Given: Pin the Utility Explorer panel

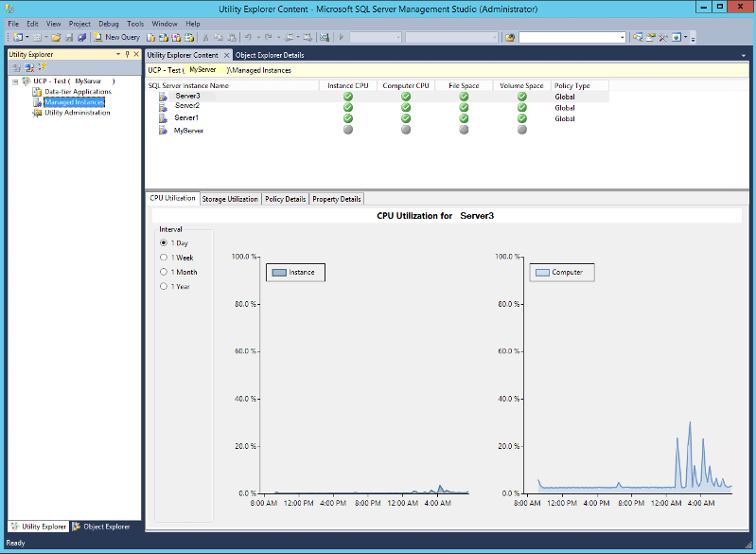Looking at the screenshot, I should pos(128,54).
